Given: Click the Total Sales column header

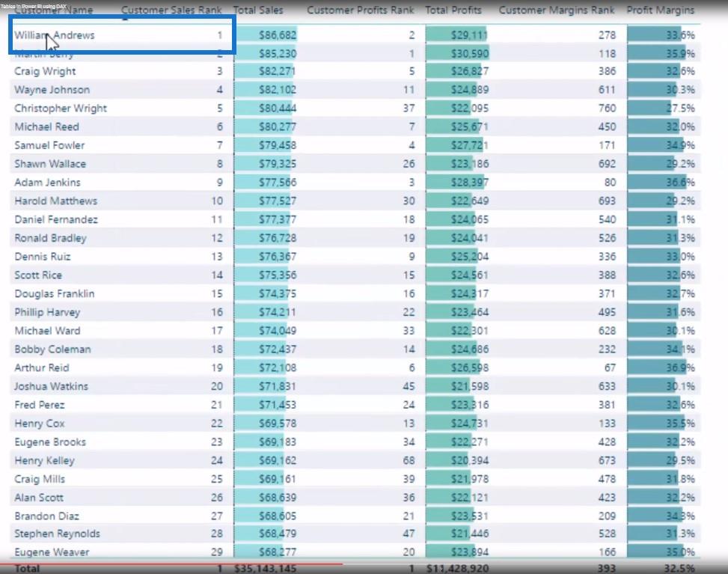Looking at the screenshot, I should tap(258, 10).
